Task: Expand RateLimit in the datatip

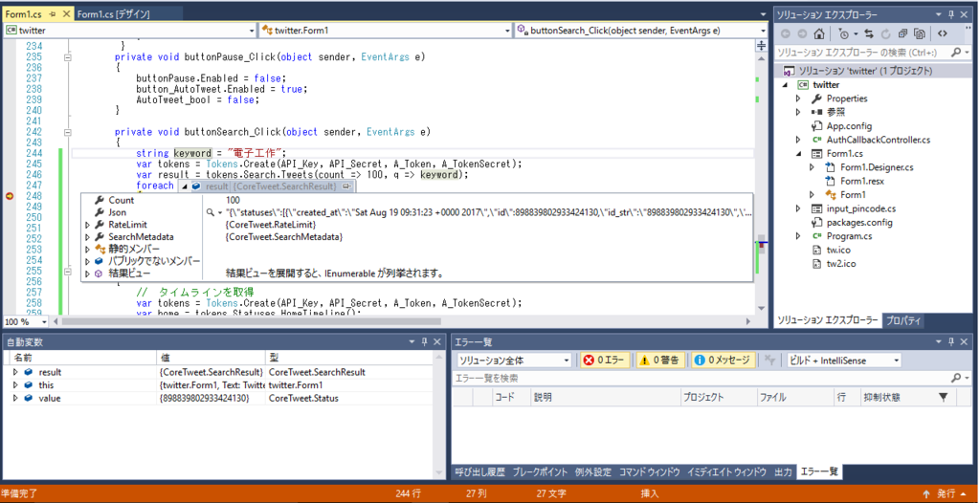Action: point(87,225)
